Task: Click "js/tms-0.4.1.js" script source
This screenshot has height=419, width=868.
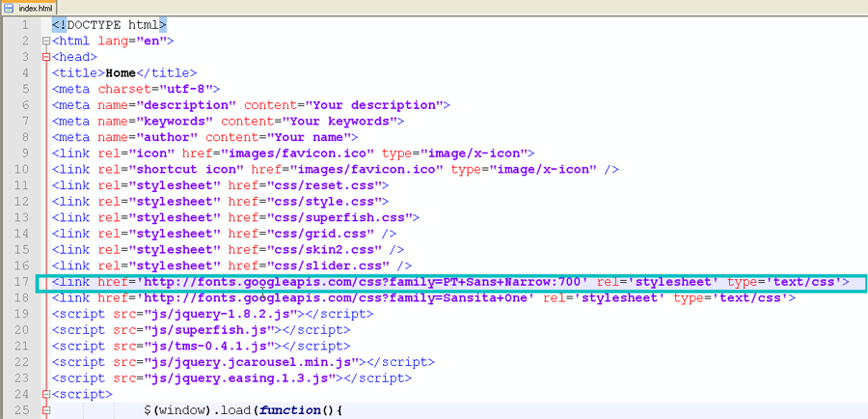Action: [x=209, y=347]
